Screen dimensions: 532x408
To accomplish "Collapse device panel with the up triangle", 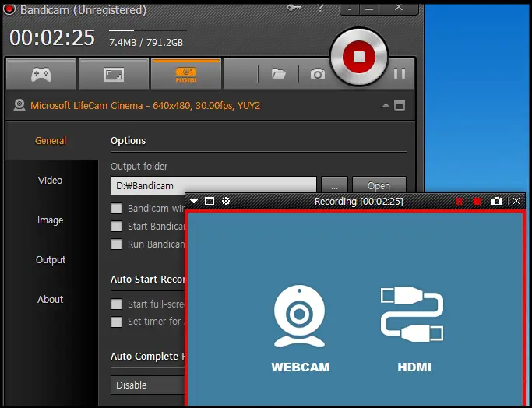I will coord(386,105).
